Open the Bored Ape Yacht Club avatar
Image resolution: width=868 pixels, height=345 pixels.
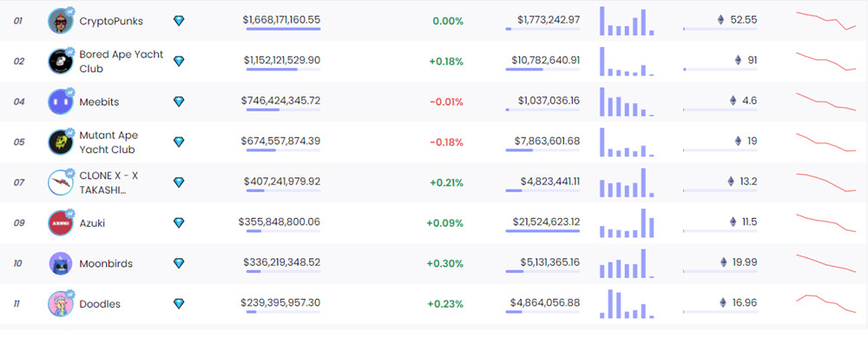(x=61, y=61)
